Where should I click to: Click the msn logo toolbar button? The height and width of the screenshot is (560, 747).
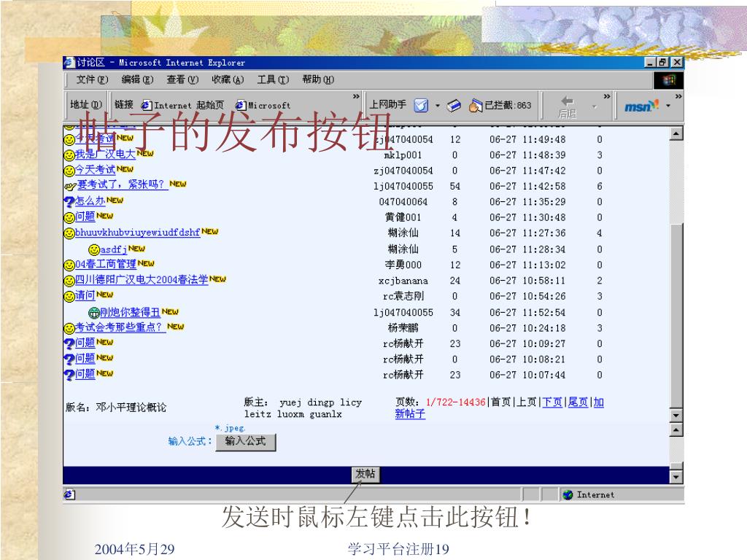641,106
